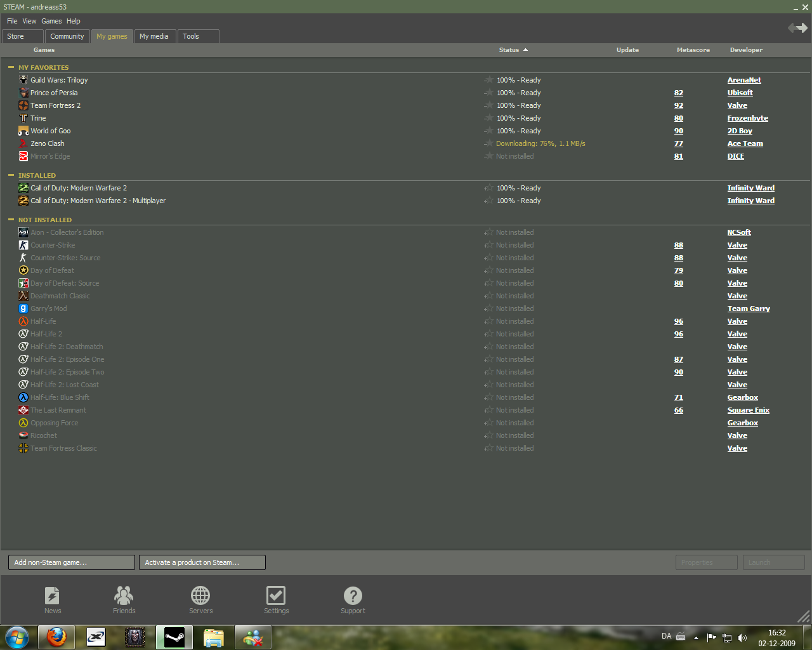Click the forward navigation arrow at top right
The image size is (812, 650).
(803, 28)
